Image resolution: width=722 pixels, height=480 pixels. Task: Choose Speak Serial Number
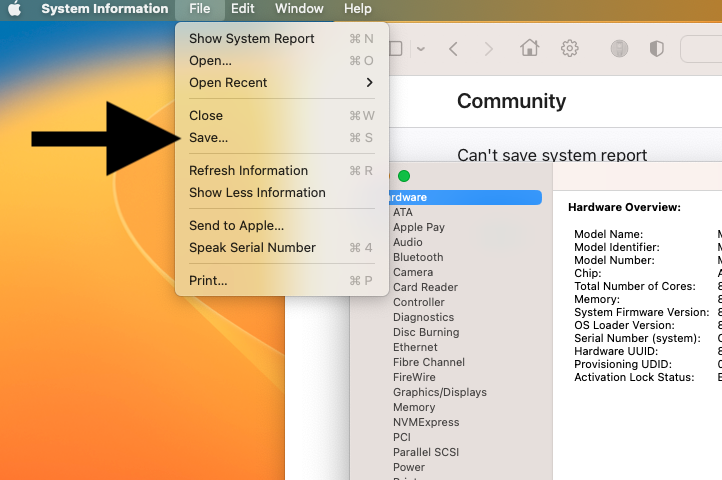coord(282,248)
